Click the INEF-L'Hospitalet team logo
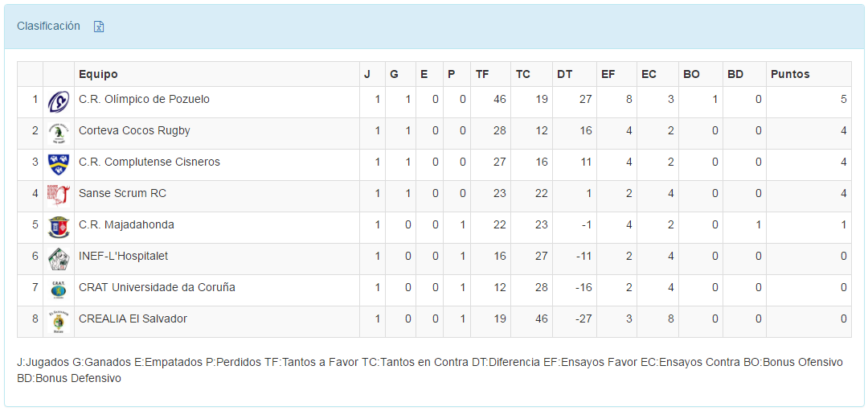This screenshot has width=868, height=411. click(x=58, y=258)
